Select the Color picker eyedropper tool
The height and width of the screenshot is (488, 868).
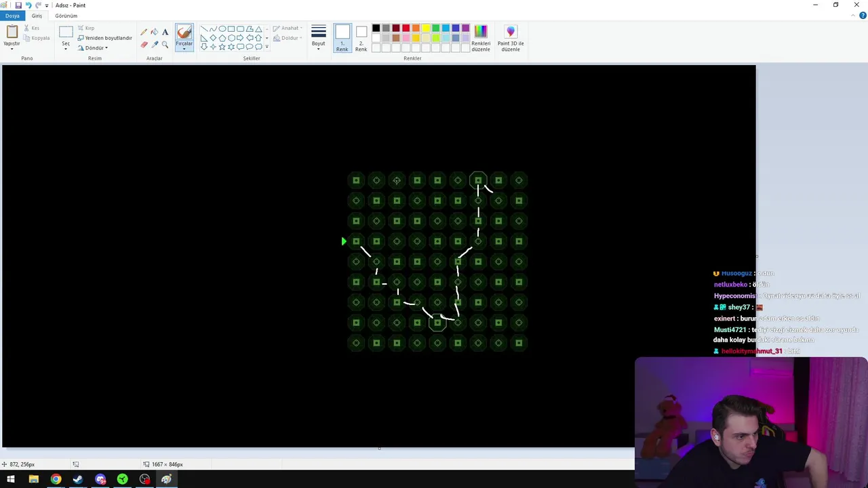(155, 45)
